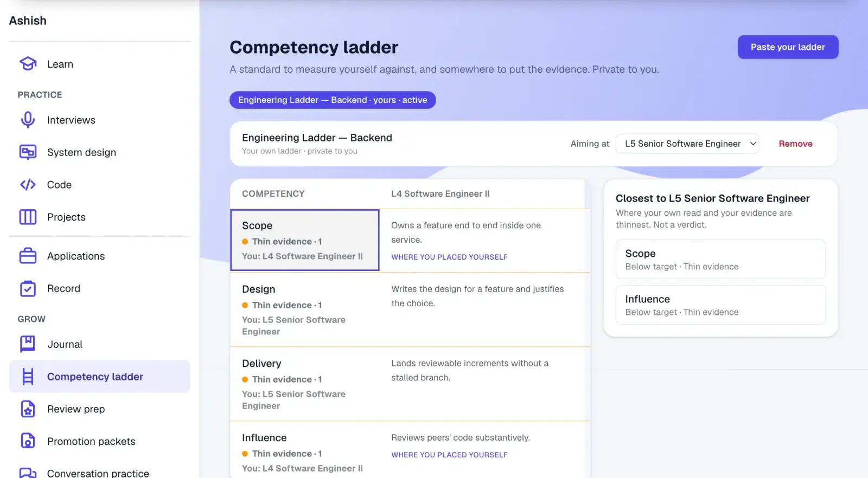Screen dimensions: 868x478
Task: Click the Applications briefcase icon
Action: click(28, 256)
